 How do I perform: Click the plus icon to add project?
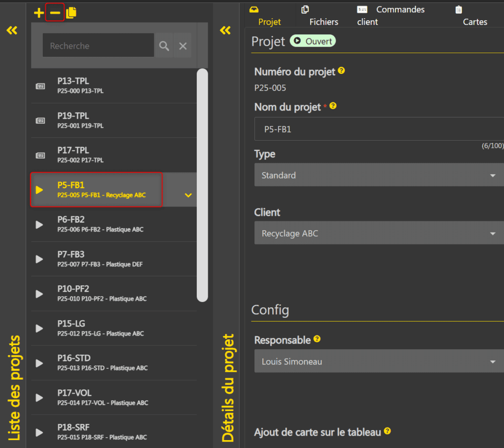pyautogui.click(x=38, y=13)
